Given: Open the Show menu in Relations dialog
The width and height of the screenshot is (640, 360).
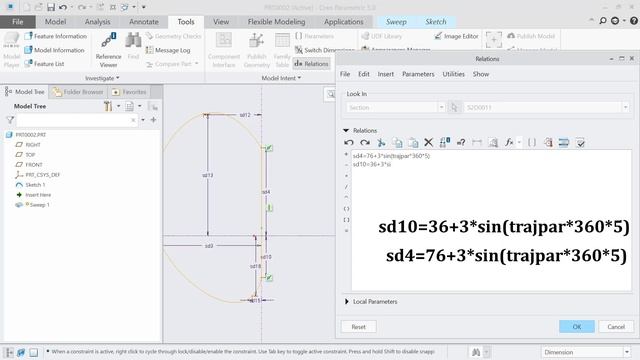Looking at the screenshot, I should (481, 74).
